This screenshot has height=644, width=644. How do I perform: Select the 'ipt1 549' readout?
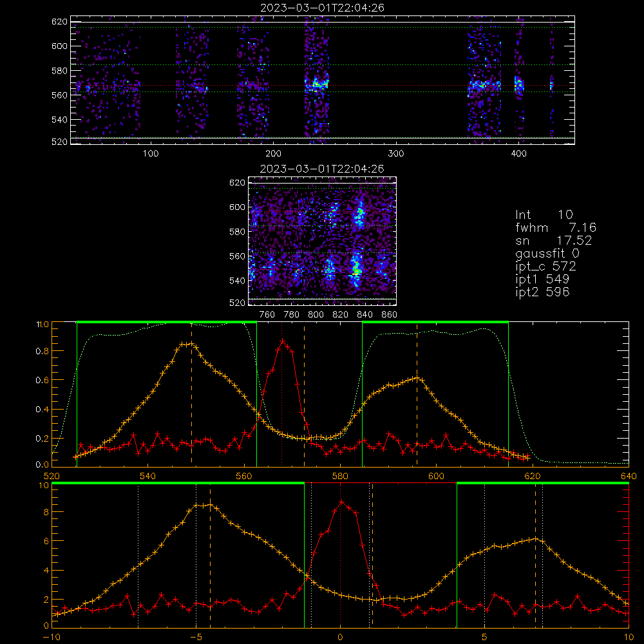542,279
